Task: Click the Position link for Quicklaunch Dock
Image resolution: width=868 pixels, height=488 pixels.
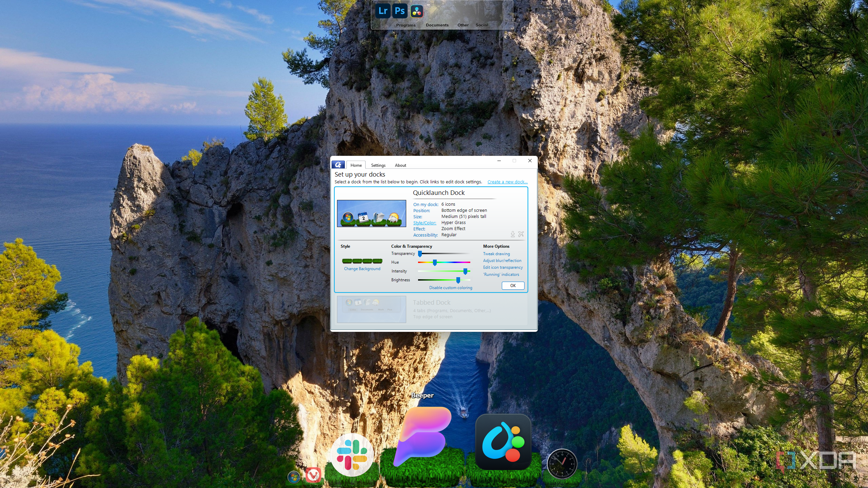Action: pyautogui.click(x=421, y=210)
